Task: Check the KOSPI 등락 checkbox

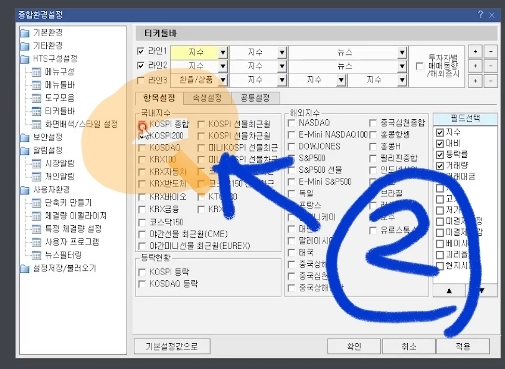Action: [x=142, y=272]
